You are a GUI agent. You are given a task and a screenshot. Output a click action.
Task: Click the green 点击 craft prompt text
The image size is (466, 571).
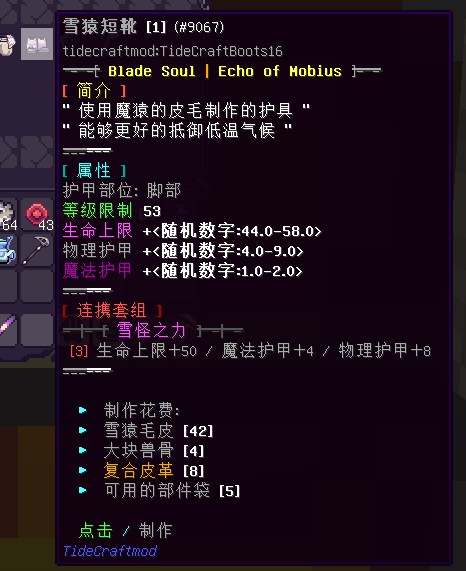point(96,530)
